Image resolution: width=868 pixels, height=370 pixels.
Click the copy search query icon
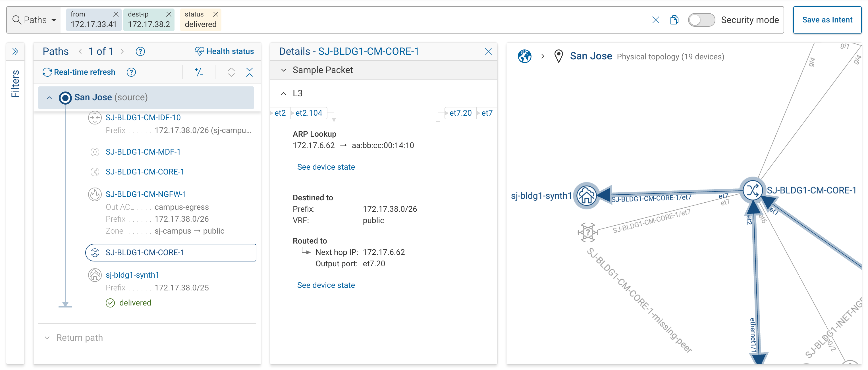[674, 20]
